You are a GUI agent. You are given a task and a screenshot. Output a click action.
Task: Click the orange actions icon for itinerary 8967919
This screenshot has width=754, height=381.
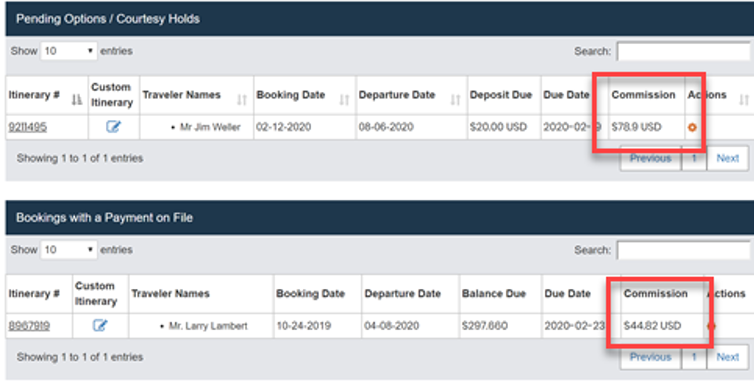[x=711, y=326]
